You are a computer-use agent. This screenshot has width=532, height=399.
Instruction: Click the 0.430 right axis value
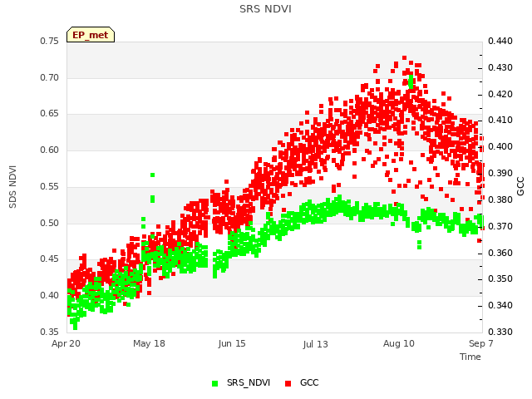tap(500, 68)
